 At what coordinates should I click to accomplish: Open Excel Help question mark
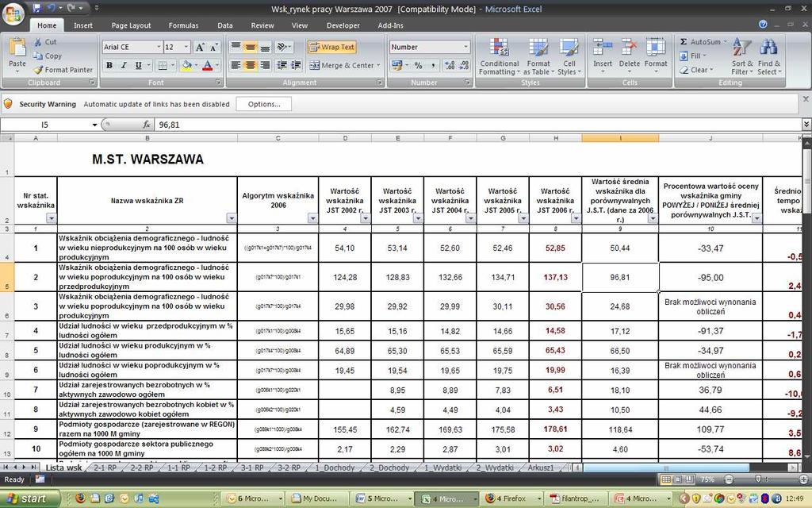tap(762, 25)
